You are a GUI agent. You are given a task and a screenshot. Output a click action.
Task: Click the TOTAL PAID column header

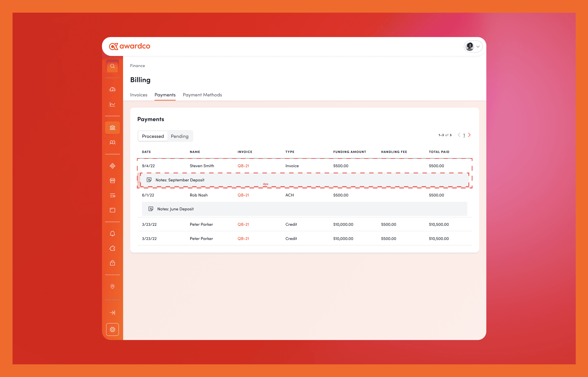pos(439,152)
